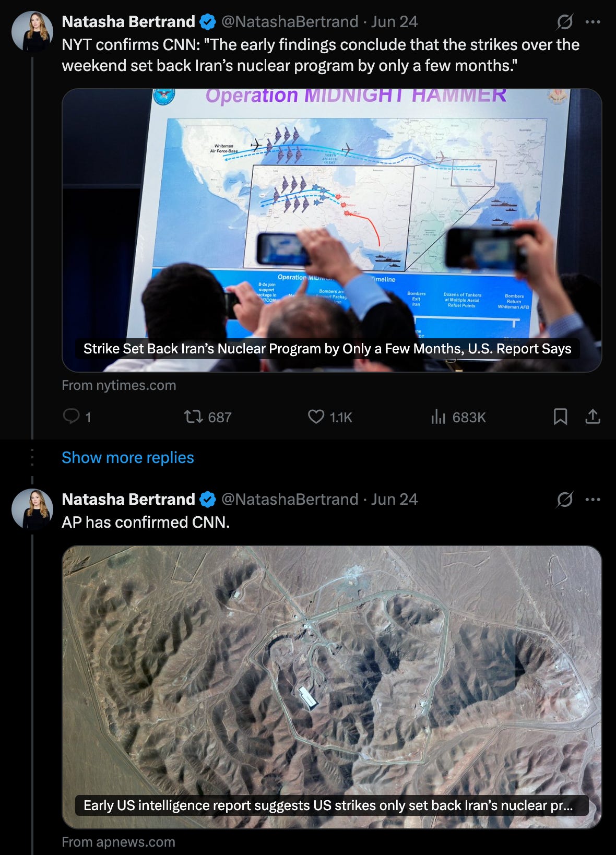Click the From nytimes.com source link
Viewport: 616px width, 855px height.
[x=119, y=385]
